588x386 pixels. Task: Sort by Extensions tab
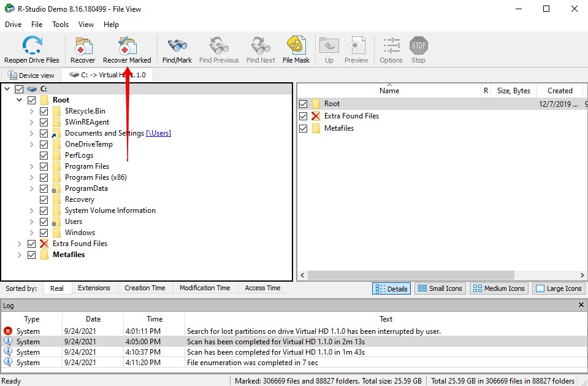pos(94,288)
